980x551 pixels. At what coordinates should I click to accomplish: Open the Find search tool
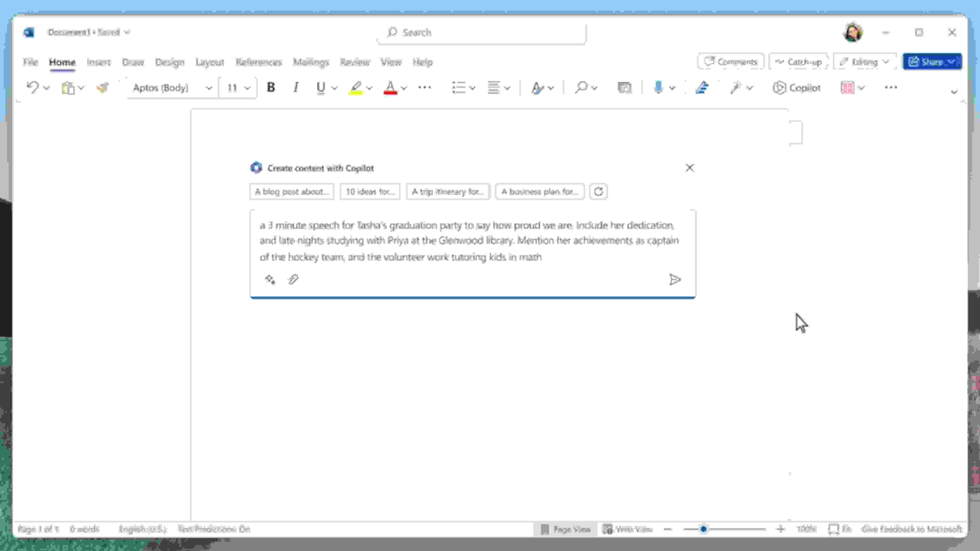click(581, 87)
